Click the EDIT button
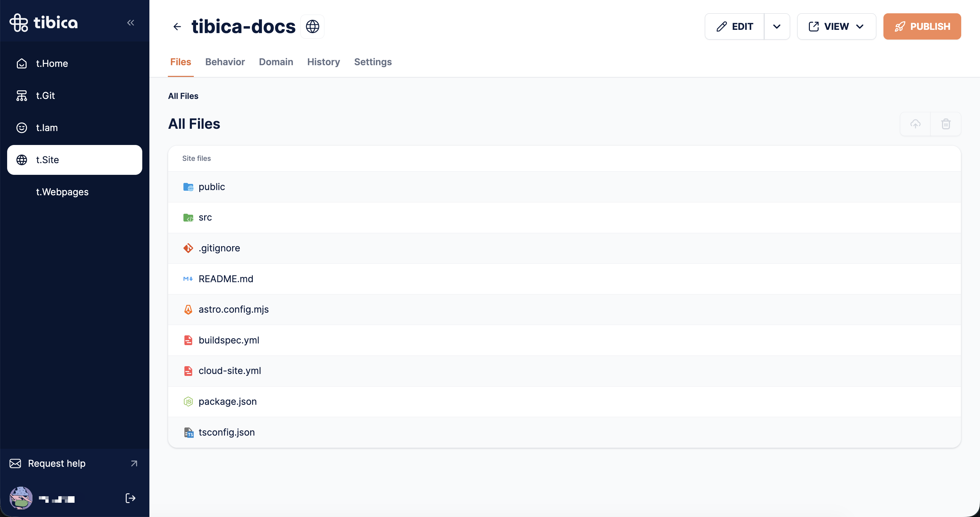980x517 pixels. (735, 27)
